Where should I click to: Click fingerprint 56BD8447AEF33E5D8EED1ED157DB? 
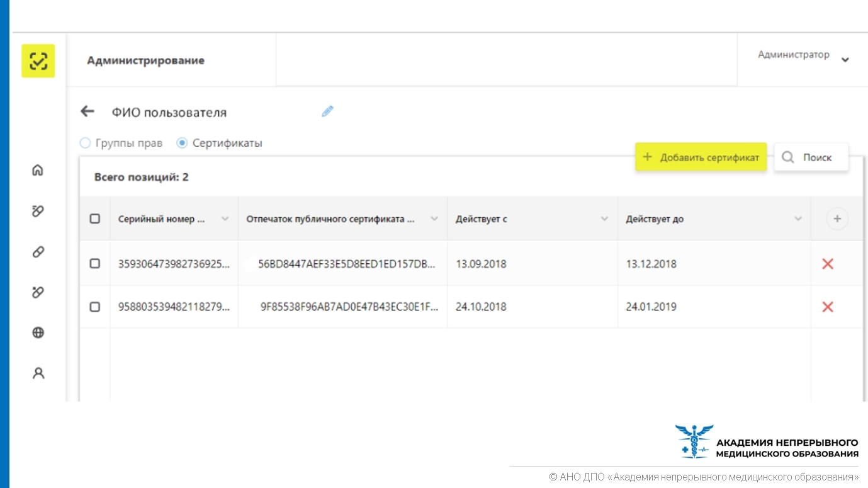pos(347,264)
